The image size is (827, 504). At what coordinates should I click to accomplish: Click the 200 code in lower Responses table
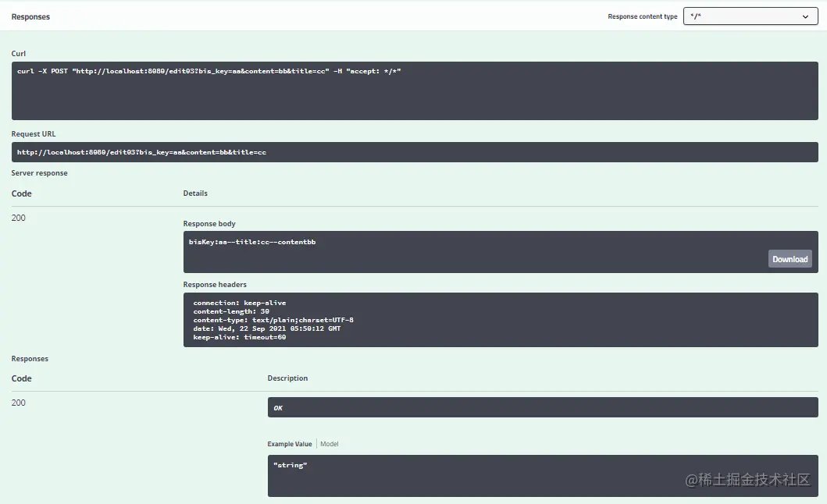(19, 403)
